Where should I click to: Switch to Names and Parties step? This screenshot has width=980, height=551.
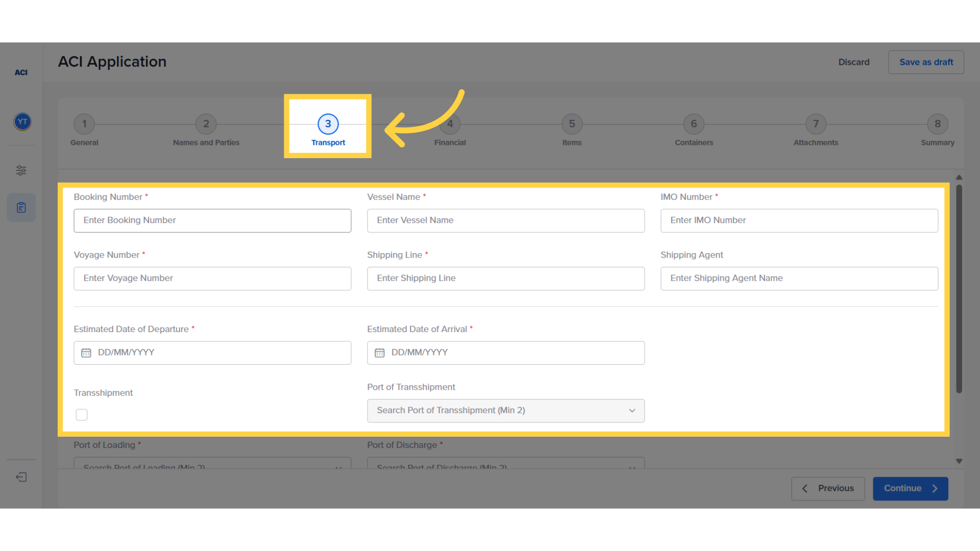[x=206, y=124]
